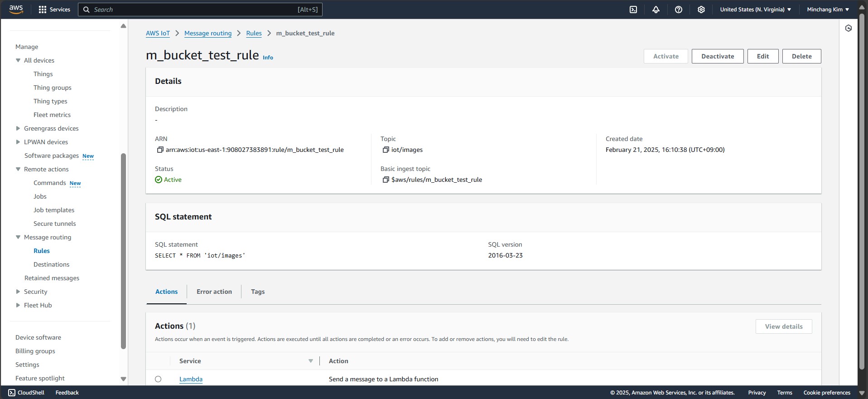Sort by the Service column arrow
The image size is (868, 399).
pyautogui.click(x=311, y=361)
